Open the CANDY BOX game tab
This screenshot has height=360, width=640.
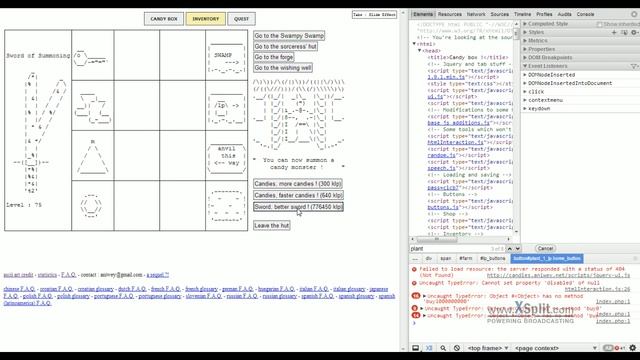[164, 19]
